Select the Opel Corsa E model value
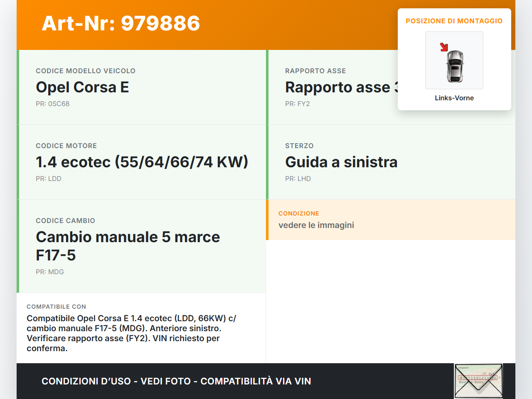532x399 pixels. pos(82,87)
